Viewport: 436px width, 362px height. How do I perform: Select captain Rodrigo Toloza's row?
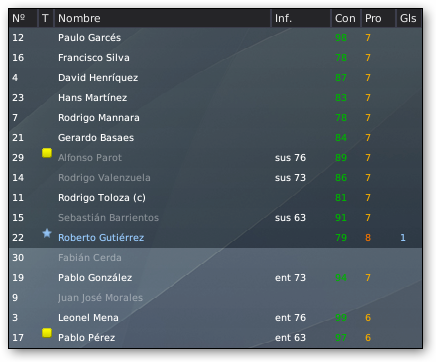coord(215,198)
